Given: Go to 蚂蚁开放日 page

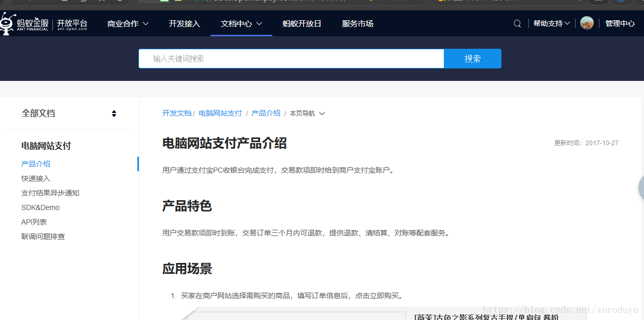Looking at the screenshot, I should click(x=302, y=24).
